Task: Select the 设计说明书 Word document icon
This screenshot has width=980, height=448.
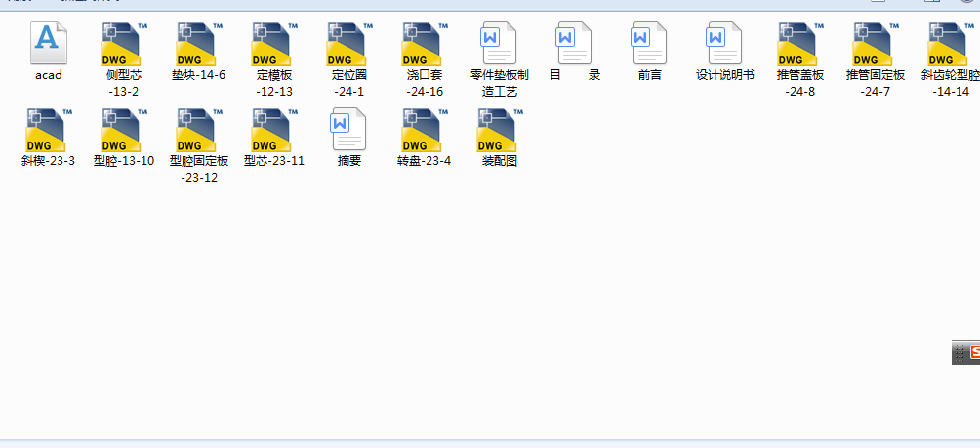Action: coord(723,43)
